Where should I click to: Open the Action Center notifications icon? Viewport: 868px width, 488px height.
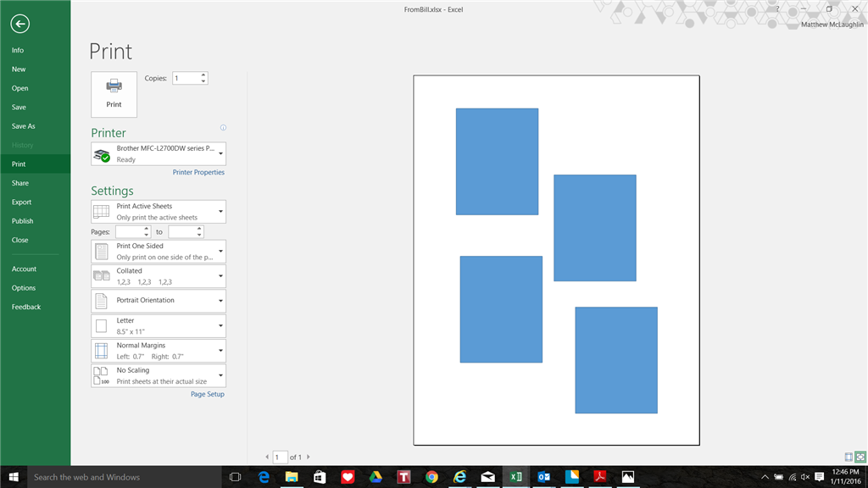click(x=820, y=477)
